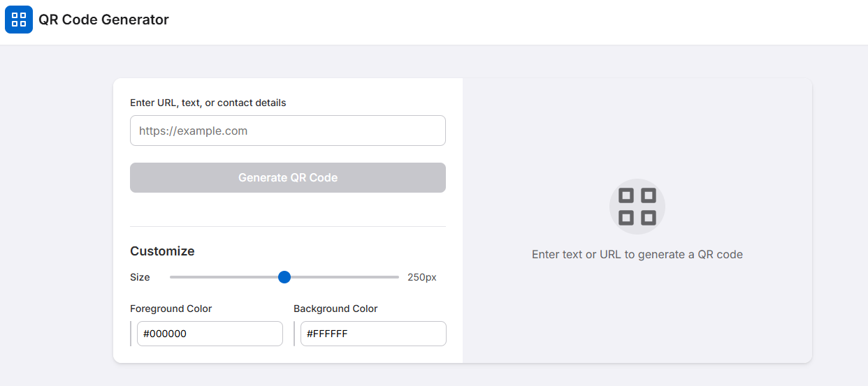The image size is (868, 386).
Task: Open the background color swatch picker
Action: (294, 334)
